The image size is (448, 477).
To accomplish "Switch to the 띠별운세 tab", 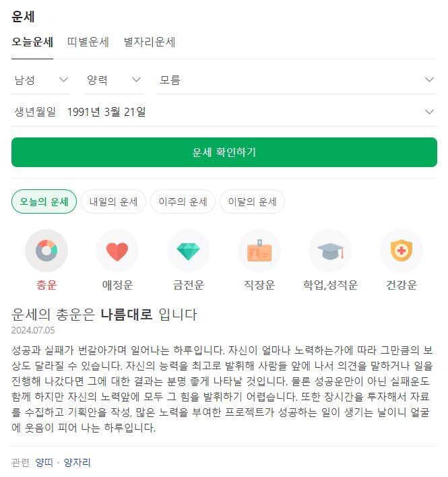I will click(x=88, y=42).
